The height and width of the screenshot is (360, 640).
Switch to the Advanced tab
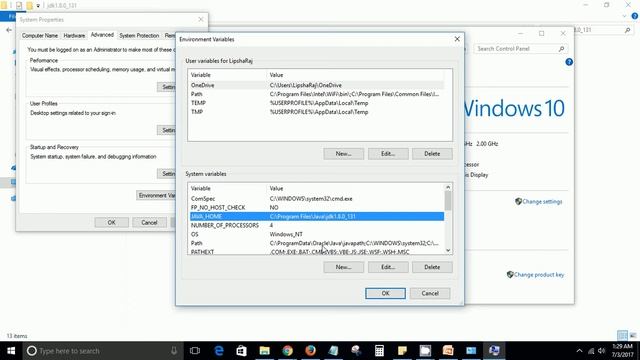(x=102, y=35)
